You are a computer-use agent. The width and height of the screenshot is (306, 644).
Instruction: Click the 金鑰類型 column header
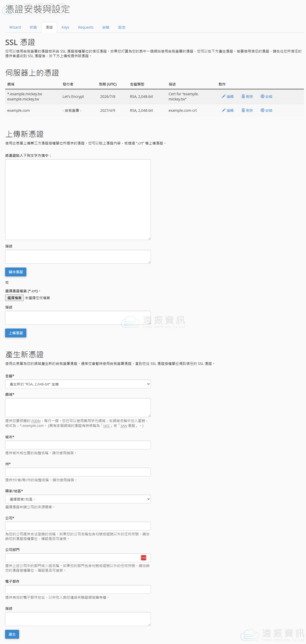point(137,84)
